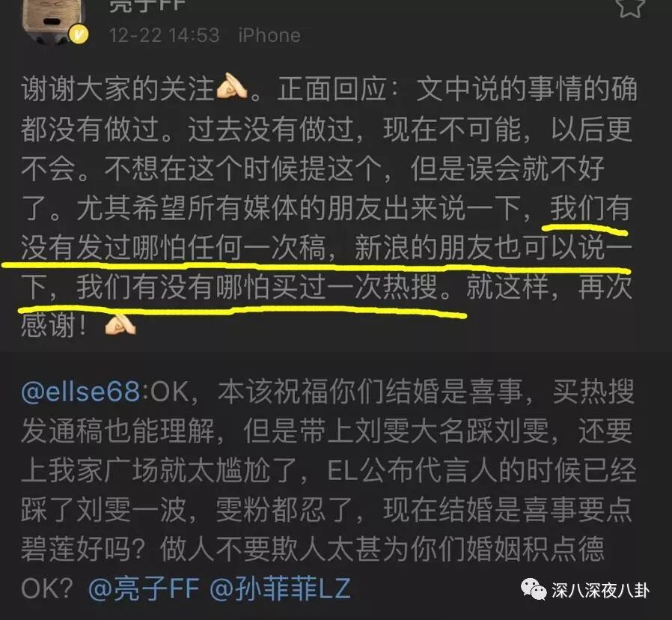Click the 深八深夜八卦 watermark text
The height and width of the screenshot is (620, 672).
pyautogui.click(x=600, y=591)
